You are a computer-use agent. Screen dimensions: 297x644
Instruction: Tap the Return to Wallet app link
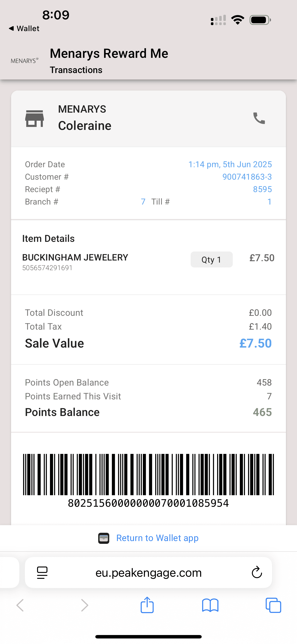pyautogui.click(x=157, y=538)
